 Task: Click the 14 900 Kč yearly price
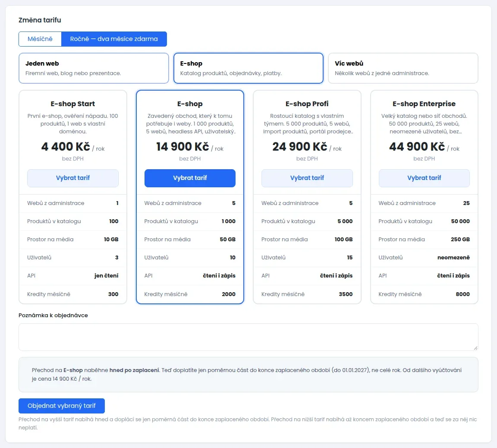tap(182, 146)
